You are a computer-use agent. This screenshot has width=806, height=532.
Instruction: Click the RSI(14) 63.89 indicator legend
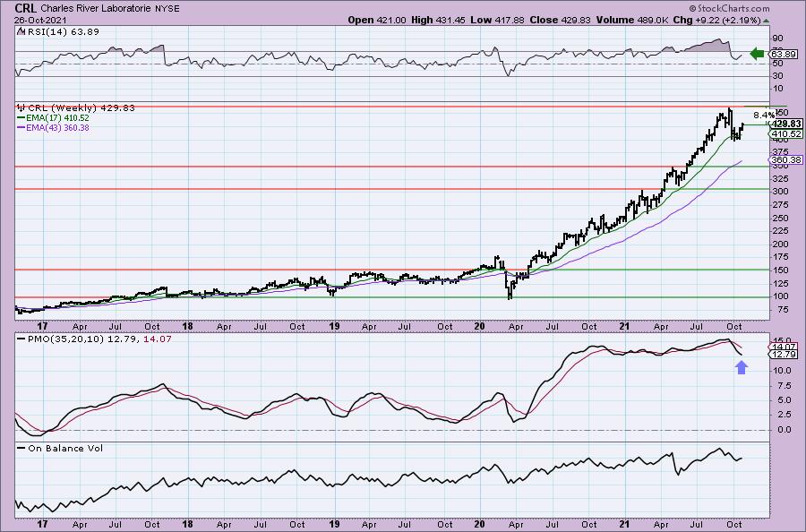58,31
